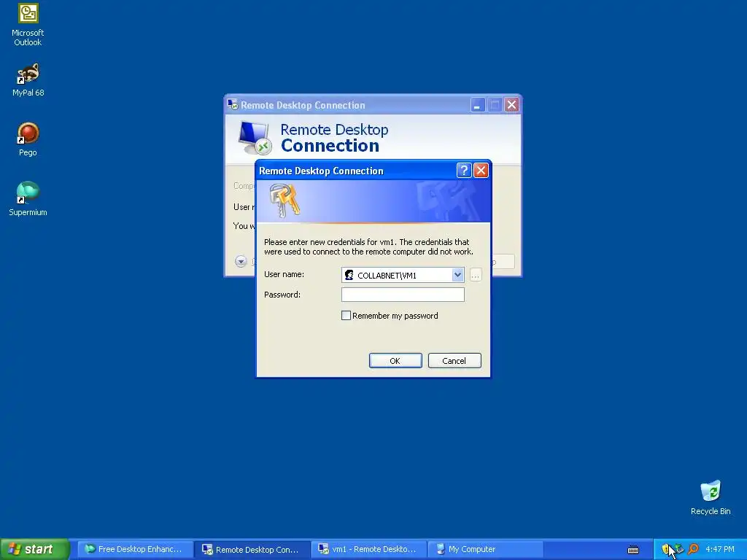Confirm credentials with the OK button
Image resolution: width=747 pixels, height=560 pixels.
[395, 360]
